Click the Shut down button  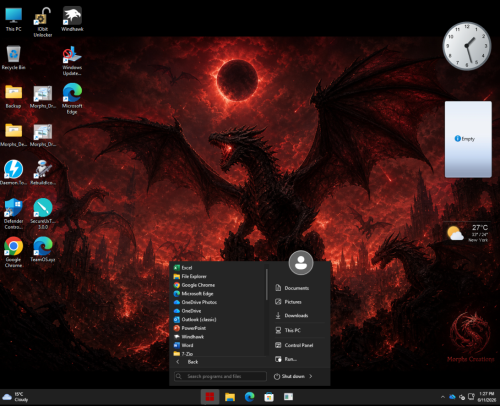click(x=289, y=376)
